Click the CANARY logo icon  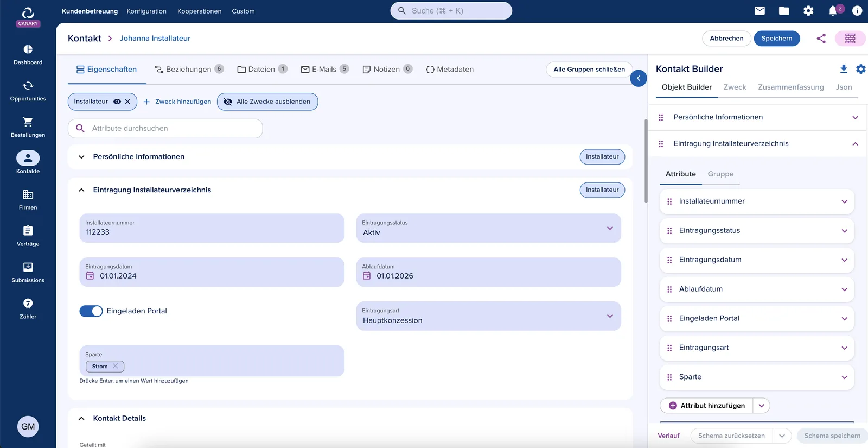(28, 16)
